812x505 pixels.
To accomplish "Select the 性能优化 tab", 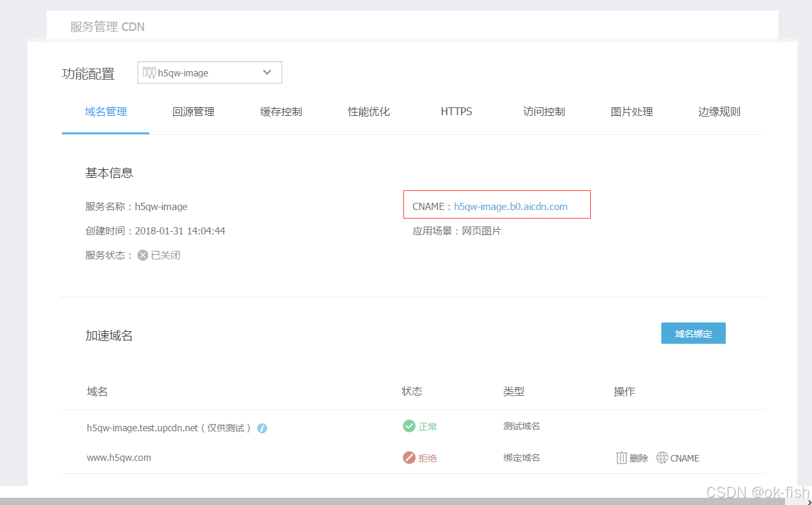I will (x=368, y=111).
